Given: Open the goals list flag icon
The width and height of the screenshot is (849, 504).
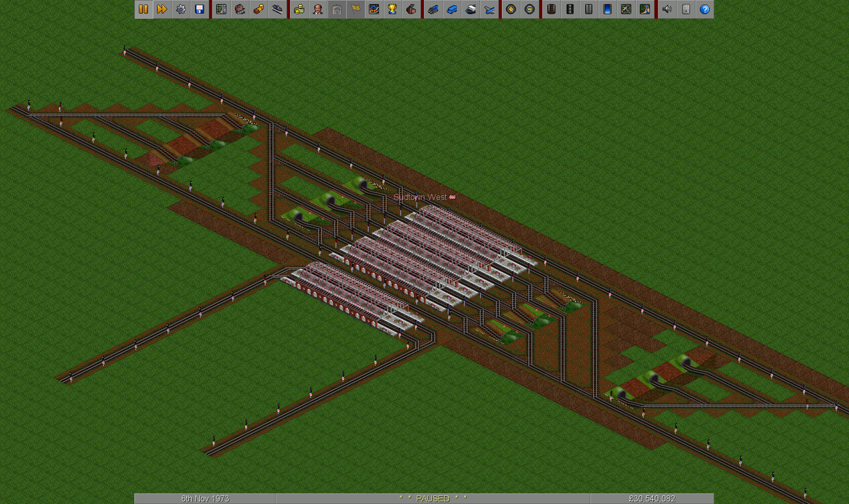Looking at the screenshot, I should (355, 9).
